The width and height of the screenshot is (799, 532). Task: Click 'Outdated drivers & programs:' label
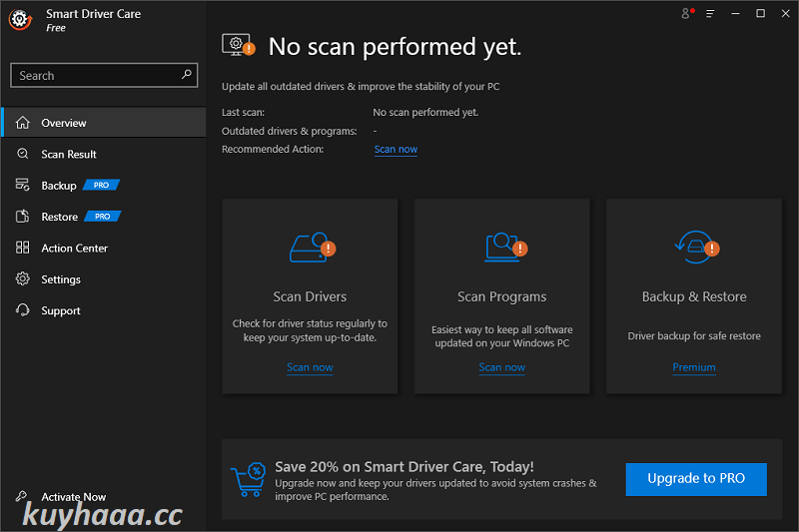tap(290, 131)
